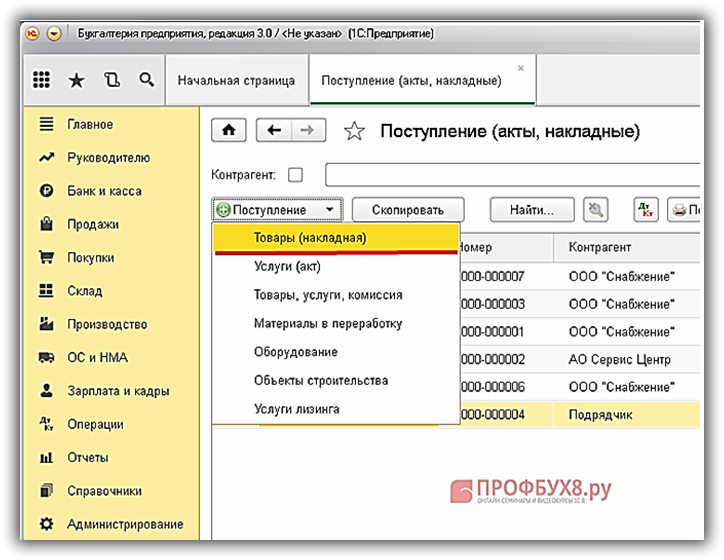The height and width of the screenshot is (560, 724).
Task: Open the sections grid menu icon
Action: point(42,80)
